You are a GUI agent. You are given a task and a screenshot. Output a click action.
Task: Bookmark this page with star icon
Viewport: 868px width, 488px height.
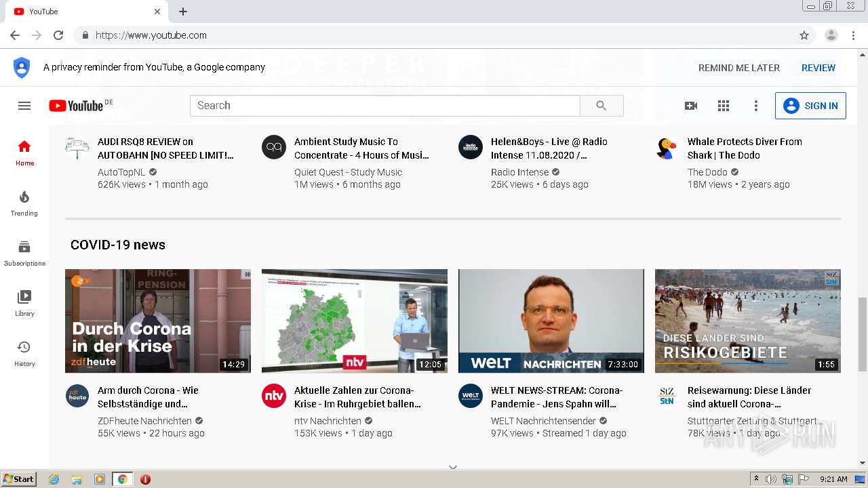(804, 35)
